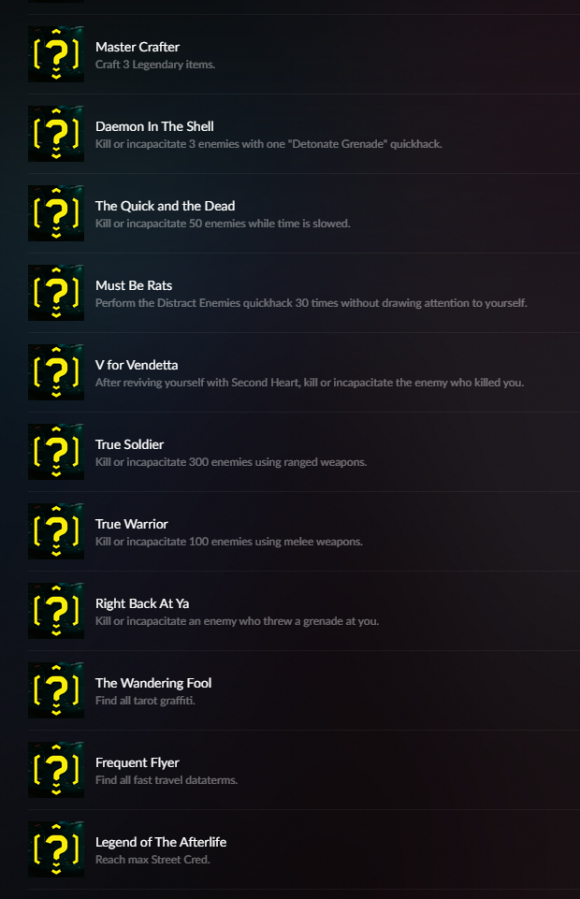The height and width of the screenshot is (899, 580).
Task: Click the Legend of The Afterlife icon
Action: 56,850
